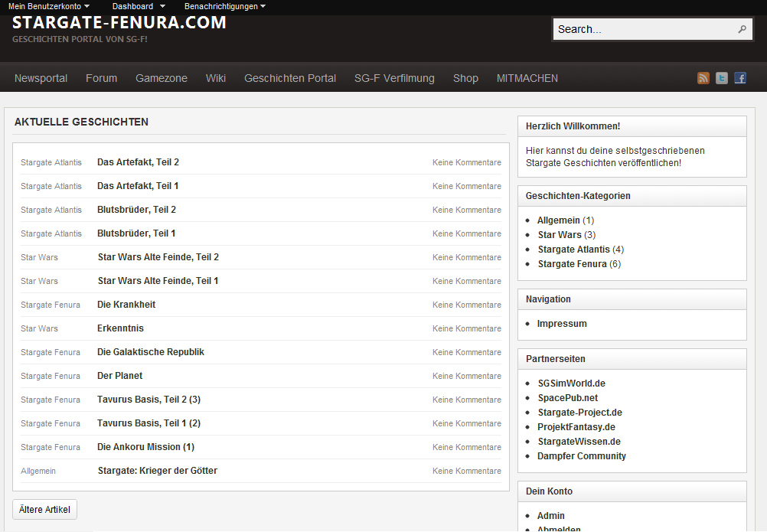Click Keine Kommentare for Der Planet

click(466, 376)
